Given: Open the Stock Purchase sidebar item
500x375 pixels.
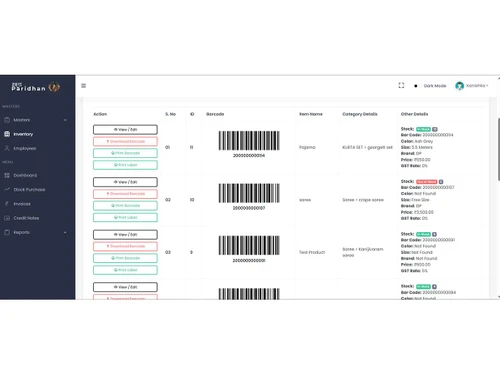Looking at the screenshot, I should (x=29, y=190).
